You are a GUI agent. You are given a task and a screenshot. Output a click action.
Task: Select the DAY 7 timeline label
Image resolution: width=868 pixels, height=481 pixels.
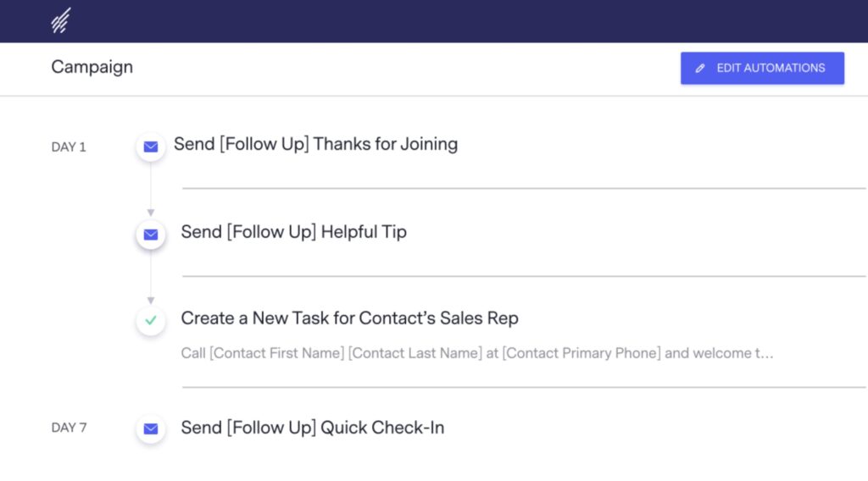click(x=69, y=428)
